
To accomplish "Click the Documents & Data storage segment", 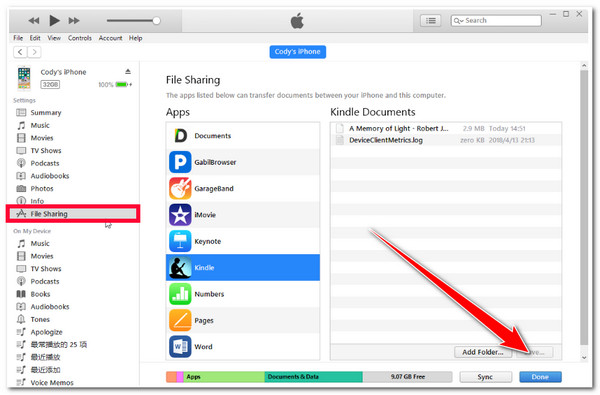I will (x=313, y=377).
